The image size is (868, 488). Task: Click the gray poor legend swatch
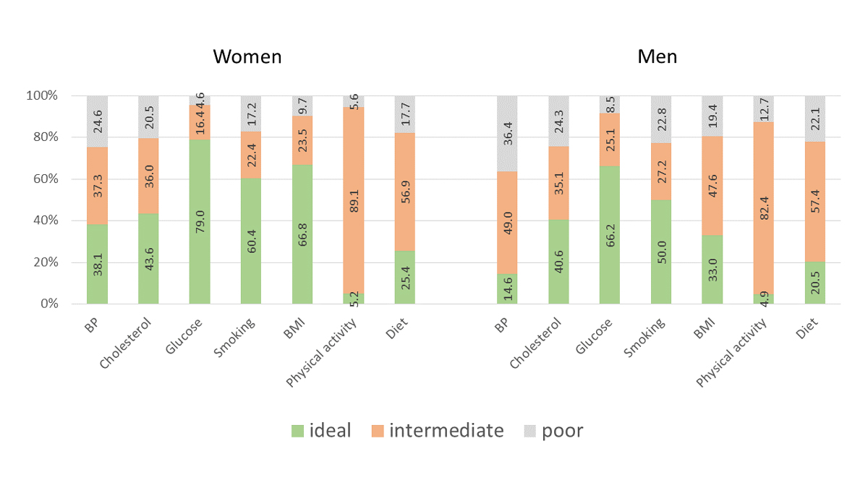[x=529, y=432]
